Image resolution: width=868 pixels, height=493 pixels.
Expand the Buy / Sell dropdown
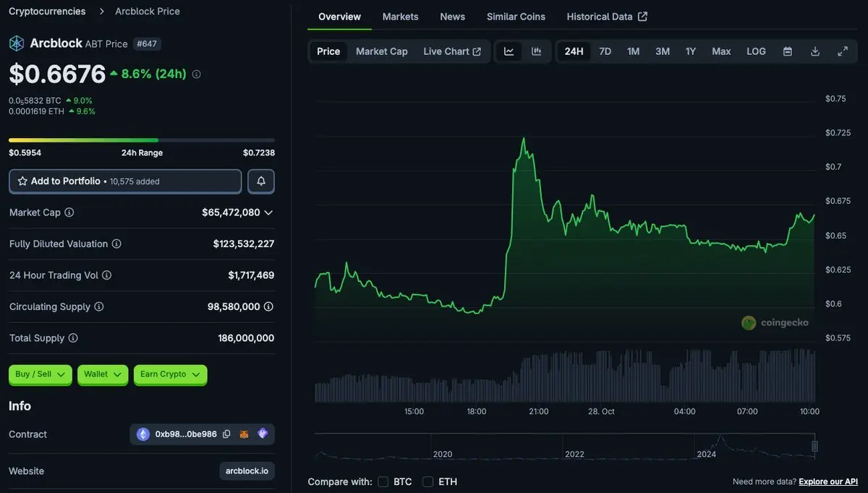click(x=41, y=374)
